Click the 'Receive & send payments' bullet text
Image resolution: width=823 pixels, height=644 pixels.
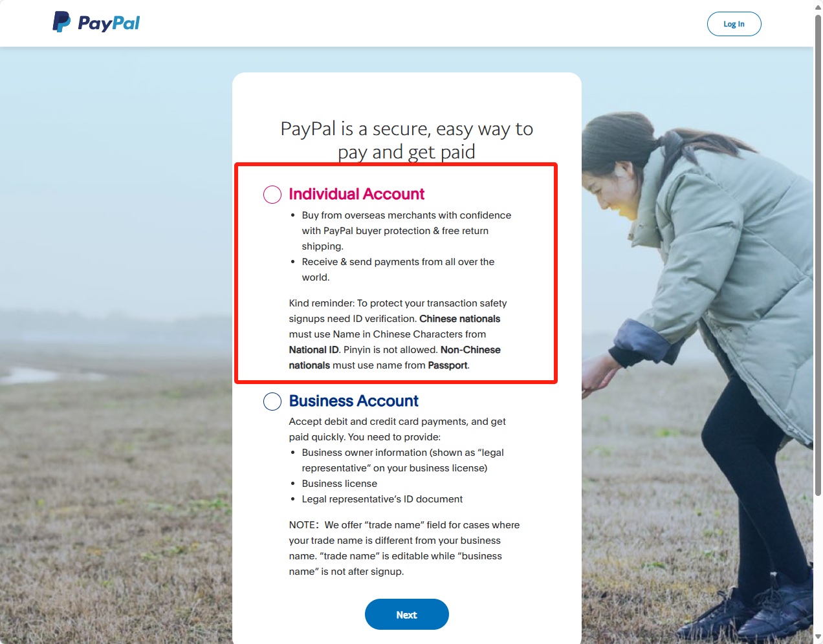398,270
